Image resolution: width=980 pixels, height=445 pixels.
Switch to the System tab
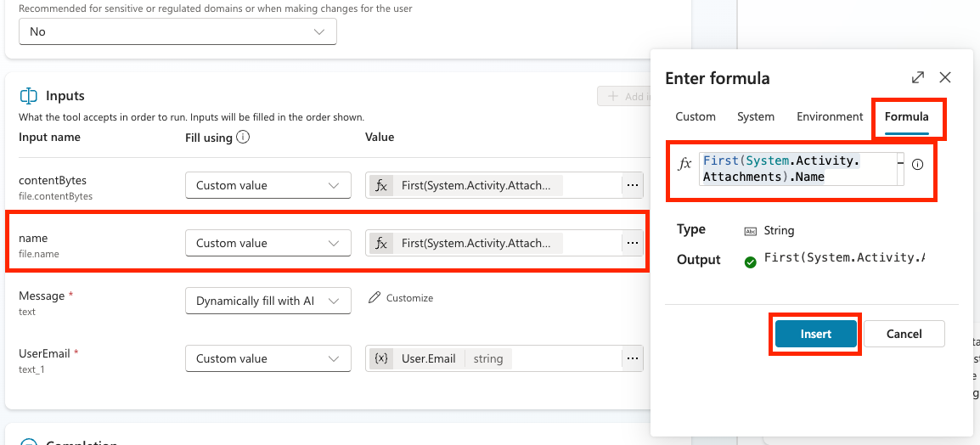click(755, 116)
